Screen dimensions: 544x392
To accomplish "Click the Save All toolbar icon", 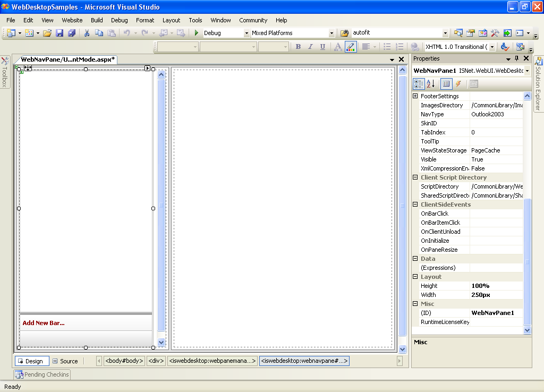I will [x=71, y=33].
